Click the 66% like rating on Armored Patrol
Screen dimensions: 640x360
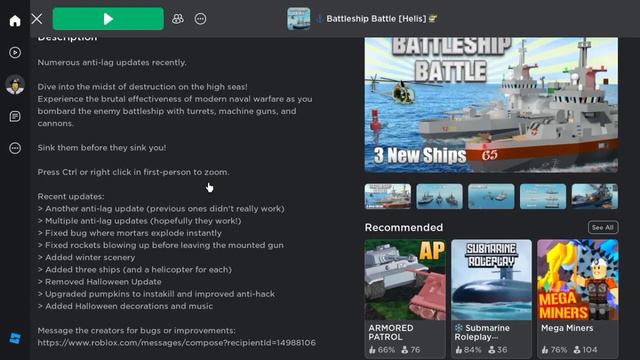coord(382,350)
